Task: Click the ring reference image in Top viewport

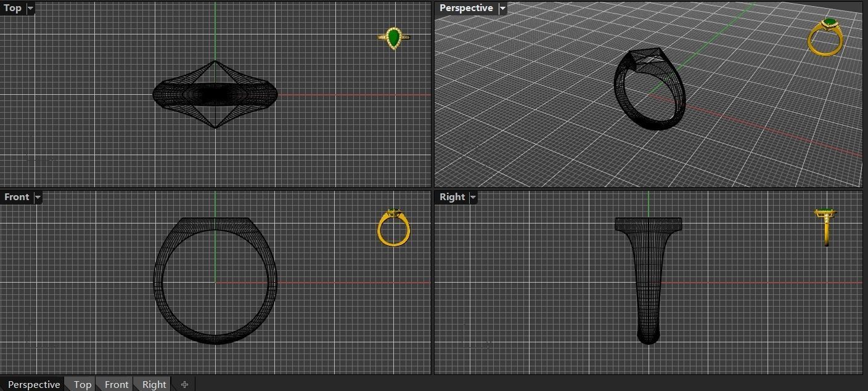Action: 393,37
